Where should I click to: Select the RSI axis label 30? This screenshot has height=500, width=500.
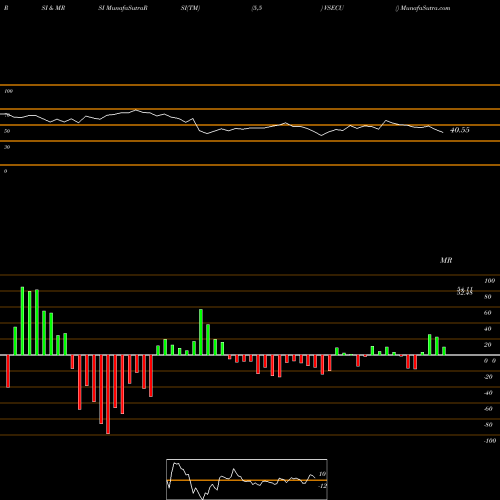click(7, 147)
